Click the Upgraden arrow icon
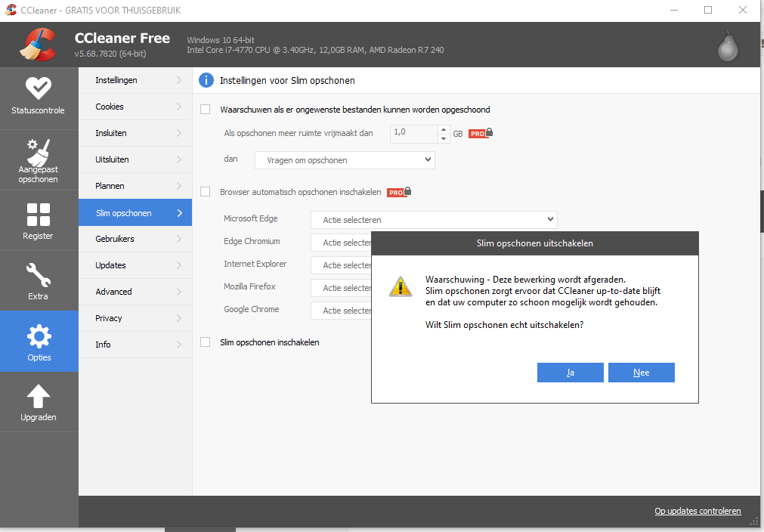The width and height of the screenshot is (764, 532). (39, 396)
